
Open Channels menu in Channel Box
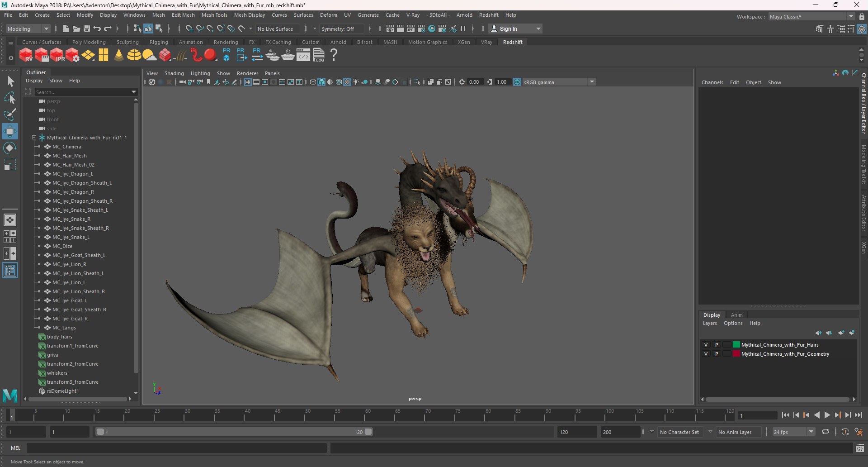tap(712, 82)
